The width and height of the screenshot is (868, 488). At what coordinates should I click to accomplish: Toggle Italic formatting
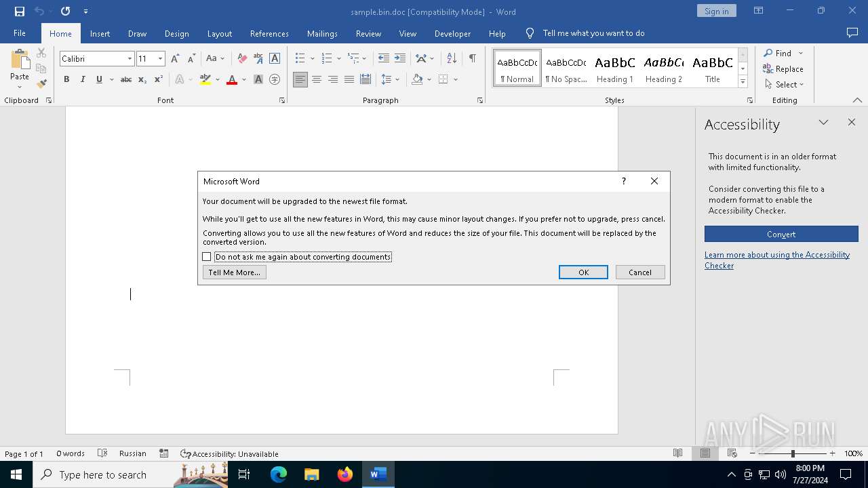pyautogui.click(x=83, y=79)
